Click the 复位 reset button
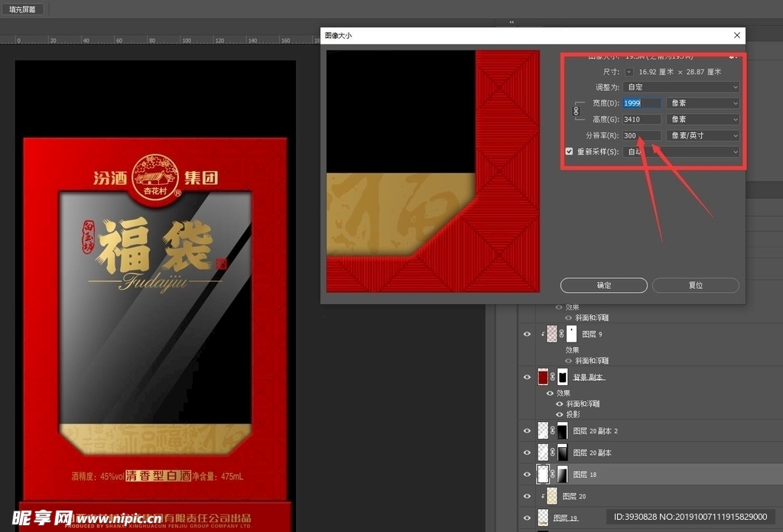This screenshot has width=783, height=532. point(695,285)
